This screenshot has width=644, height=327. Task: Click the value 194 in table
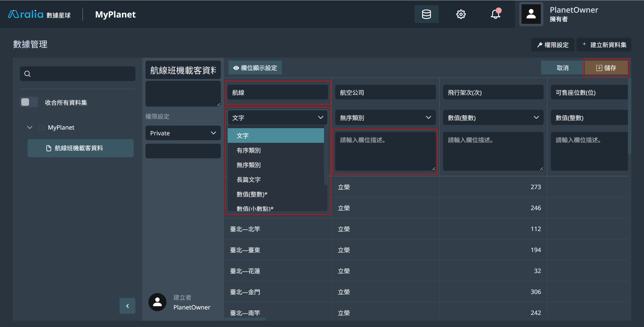536,250
